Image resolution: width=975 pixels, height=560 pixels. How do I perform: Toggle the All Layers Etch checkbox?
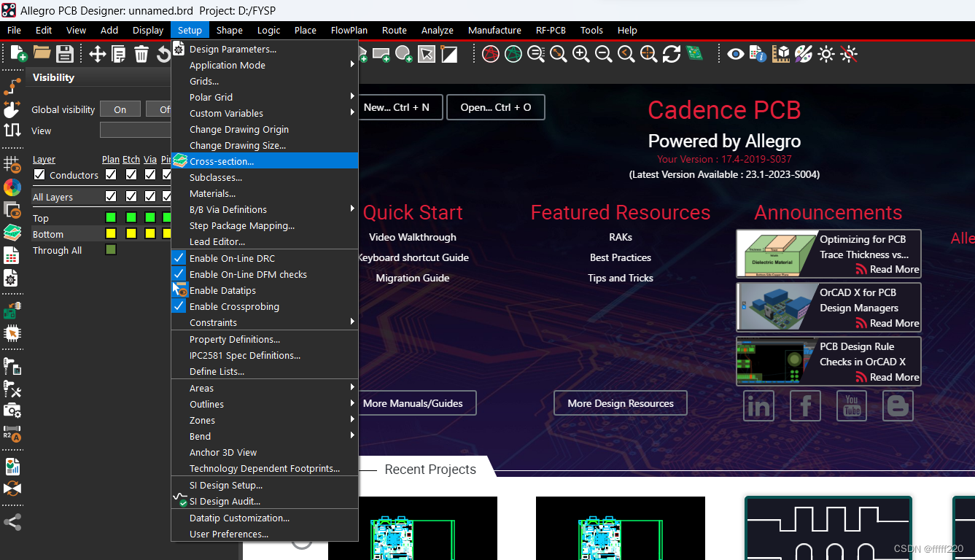point(131,197)
